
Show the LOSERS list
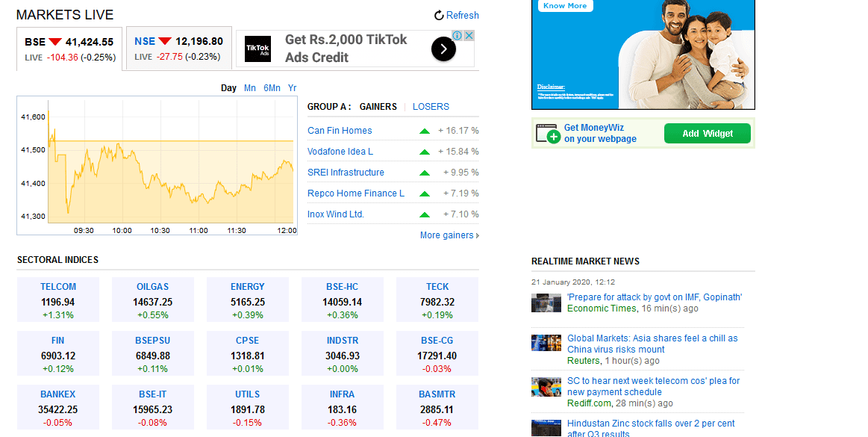[431, 107]
